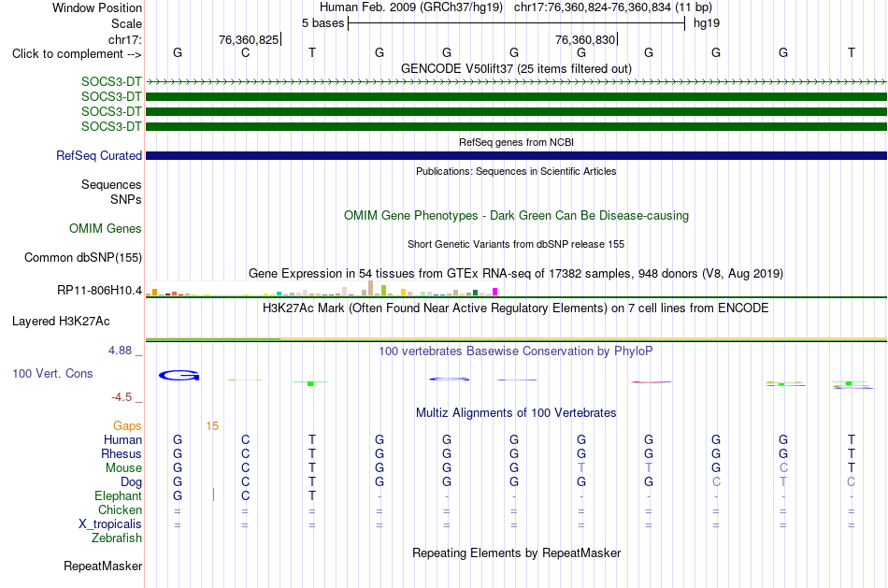Open the 'RefSeq genes from NCBI' track title
The image size is (888, 588).
point(516,142)
